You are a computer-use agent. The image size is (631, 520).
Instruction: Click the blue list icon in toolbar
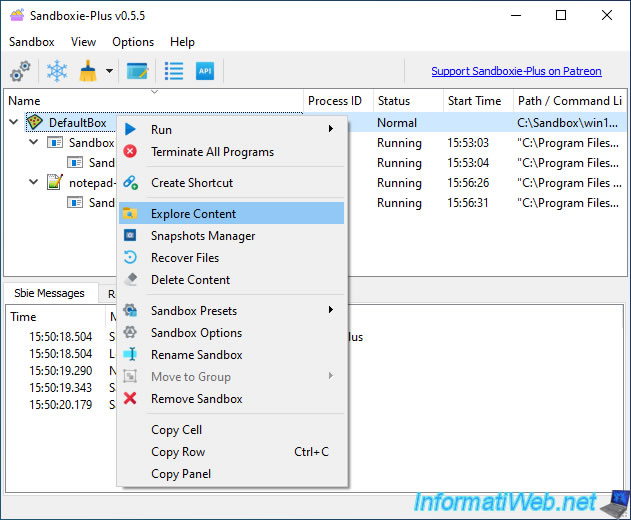point(174,71)
